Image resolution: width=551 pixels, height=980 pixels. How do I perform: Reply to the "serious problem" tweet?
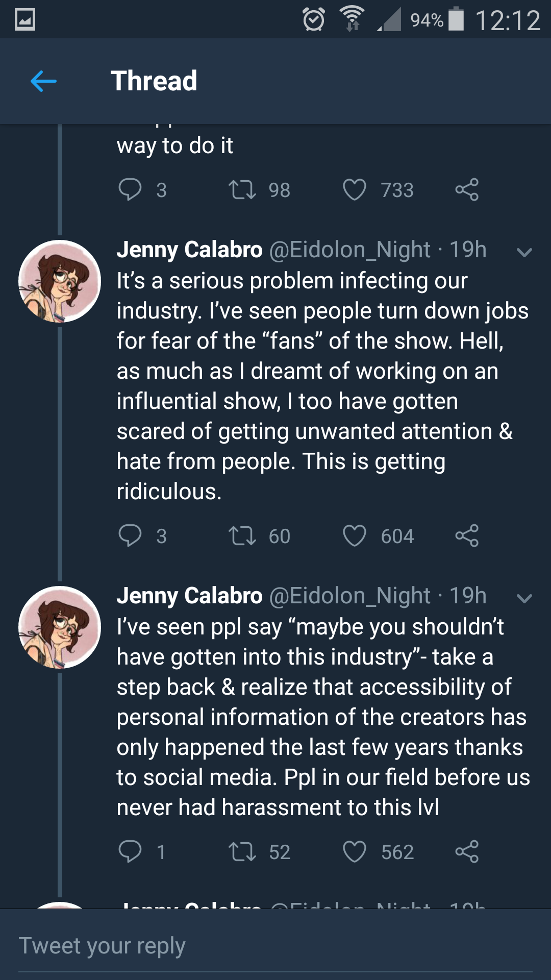130,536
